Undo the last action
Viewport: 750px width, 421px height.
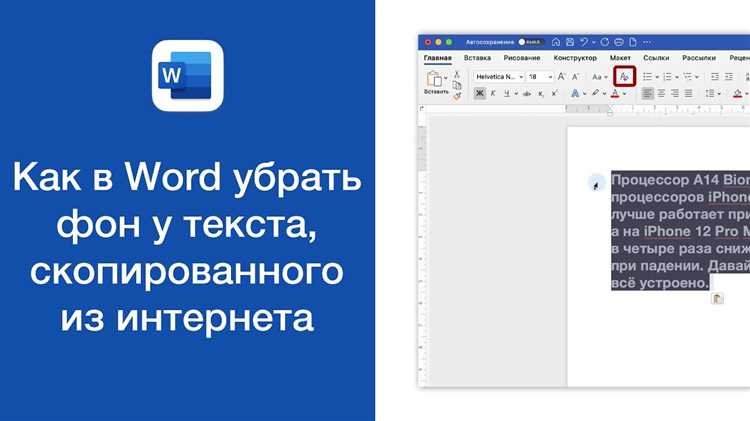tap(584, 42)
